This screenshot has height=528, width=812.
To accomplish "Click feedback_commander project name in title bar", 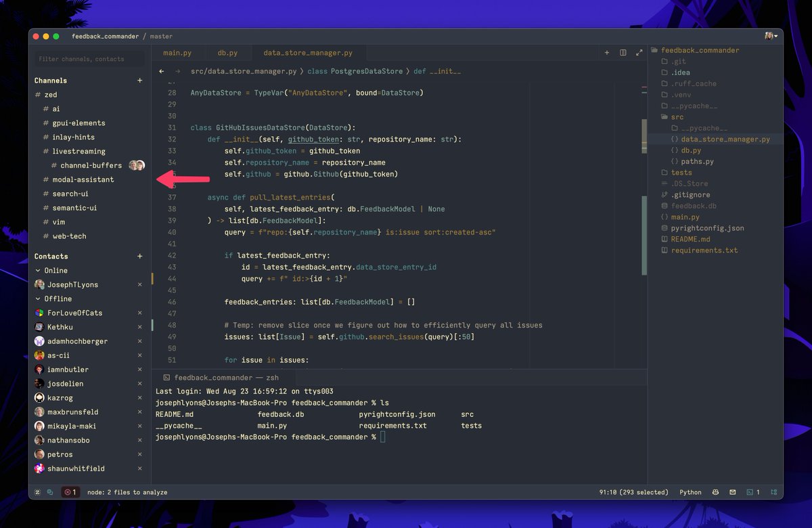I will [x=106, y=37].
